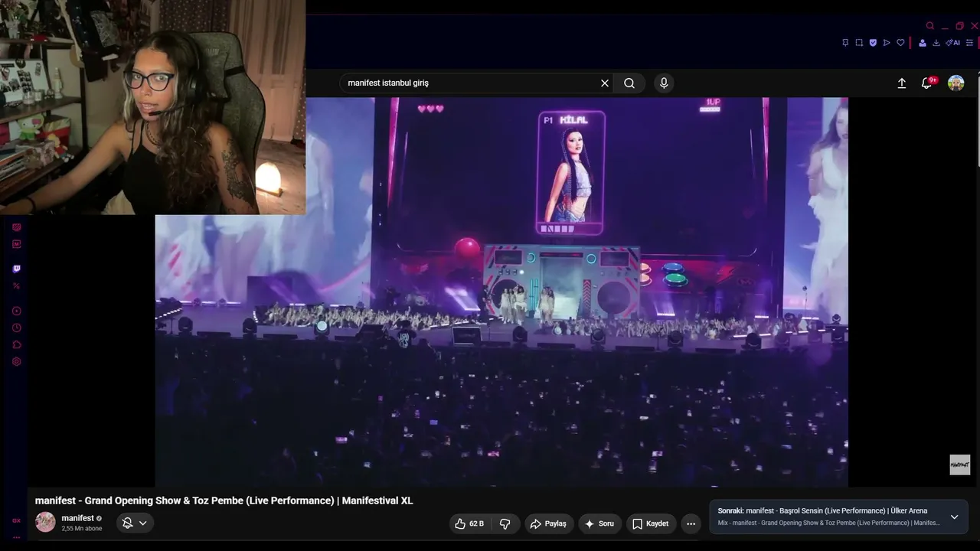
Task: Open the browser easy setup sliders icon
Action: pos(970,43)
